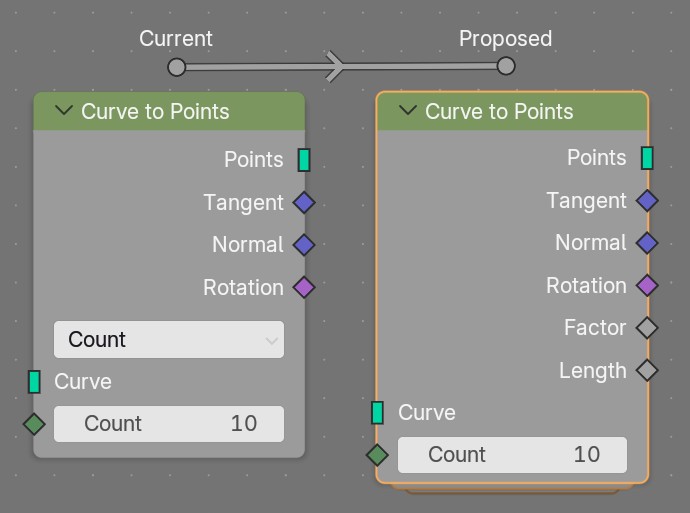This screenshot has height=513, width=690.
Task: Click the Count 10 field in Proposed node
Action: [x=512, y=455]
